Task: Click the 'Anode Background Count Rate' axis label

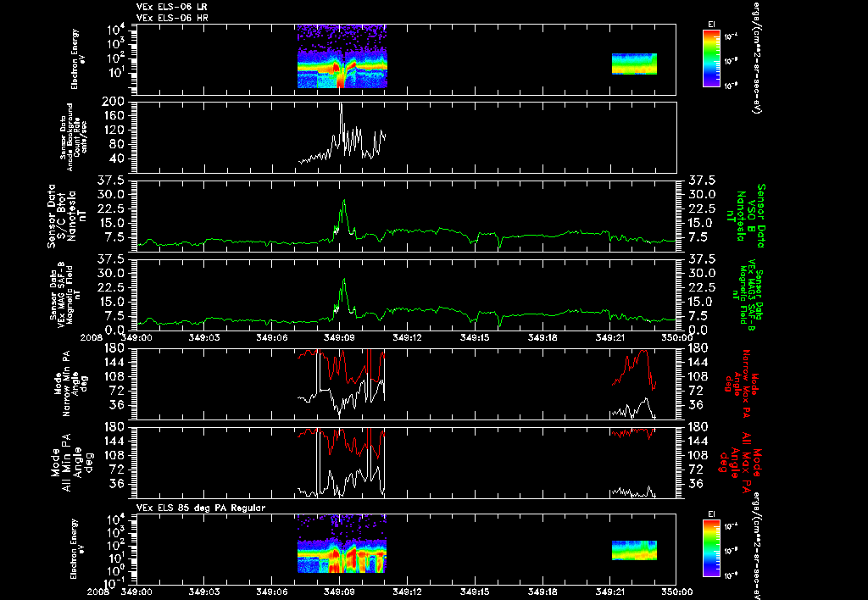Action: [73, 136]
